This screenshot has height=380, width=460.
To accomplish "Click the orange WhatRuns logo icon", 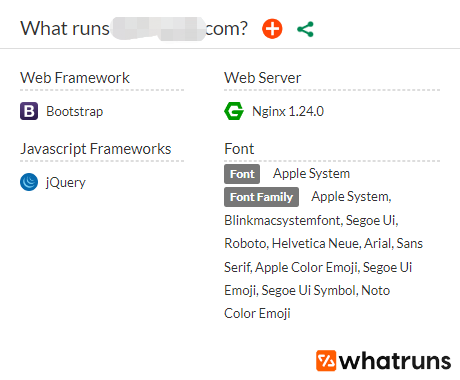I will point(326,361).
